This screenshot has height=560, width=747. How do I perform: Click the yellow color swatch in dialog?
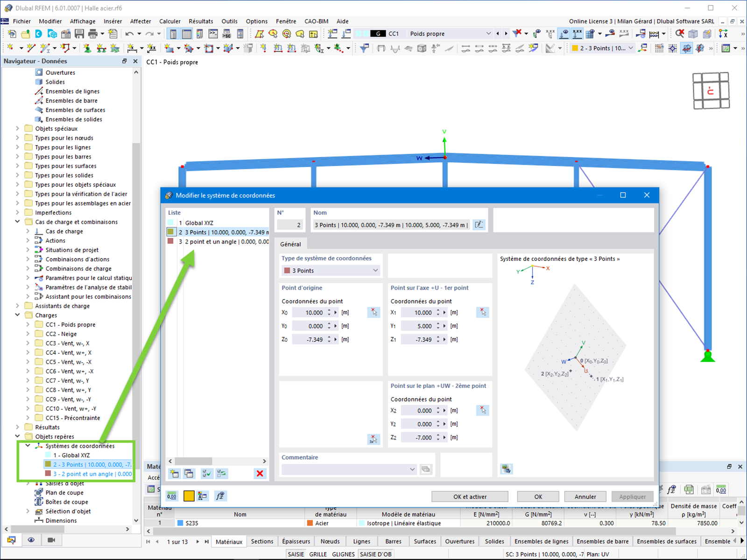pos(189,496)
